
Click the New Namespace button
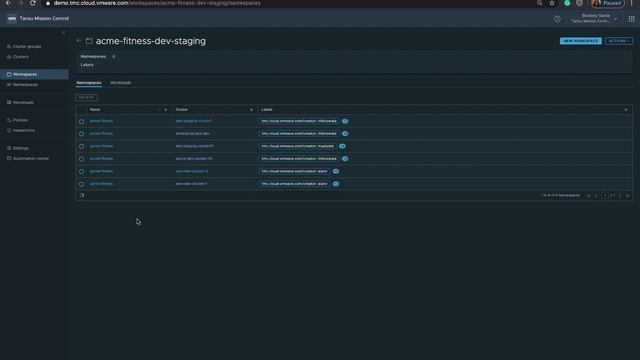(580, 41)
